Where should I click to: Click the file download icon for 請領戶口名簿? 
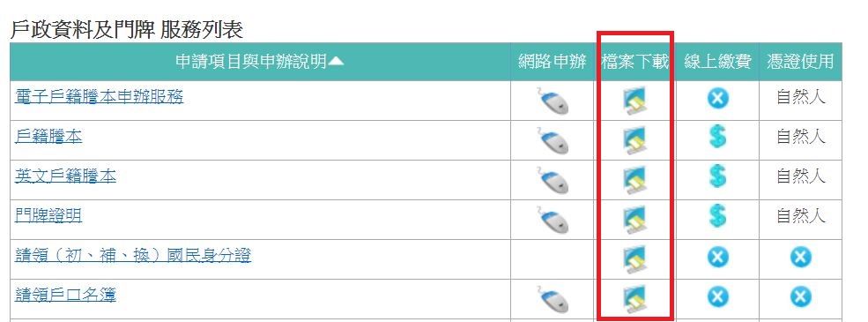635,299
